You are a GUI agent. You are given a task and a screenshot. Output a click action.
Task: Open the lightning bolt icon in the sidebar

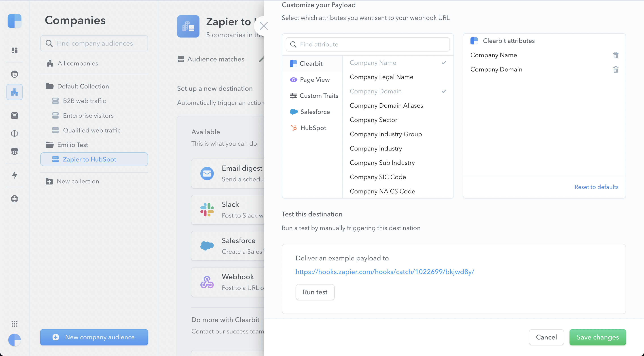(15, 175)
